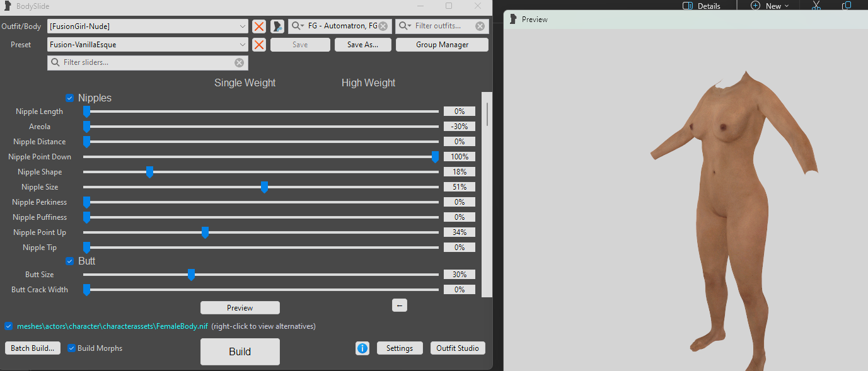Viewport: 868px width, 371px height.
Task: Launch Outfit Studio
Action: pyautogui.click(x=458, y=348)
